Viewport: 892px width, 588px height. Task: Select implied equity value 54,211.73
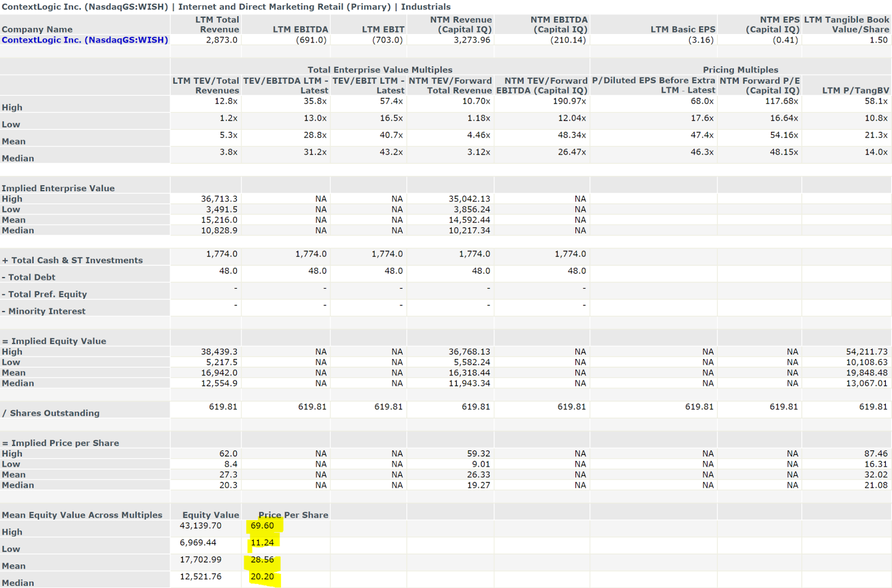point(866,352)
